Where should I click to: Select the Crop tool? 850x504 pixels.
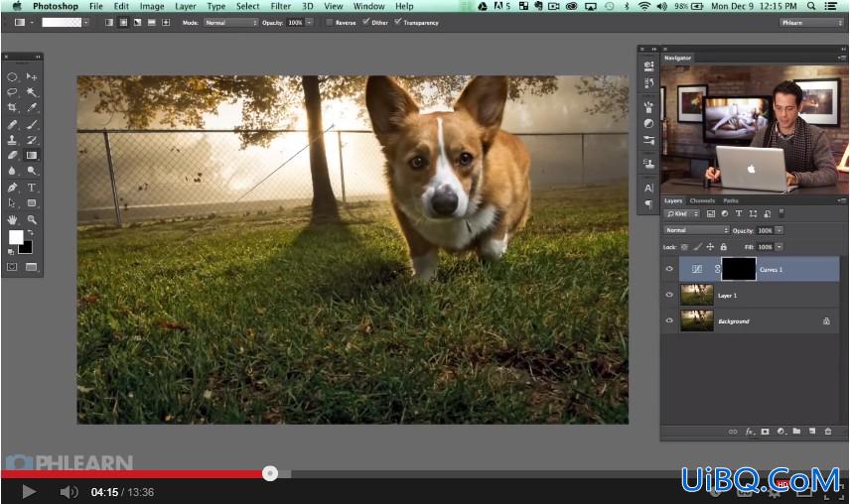tap(12, 108)
